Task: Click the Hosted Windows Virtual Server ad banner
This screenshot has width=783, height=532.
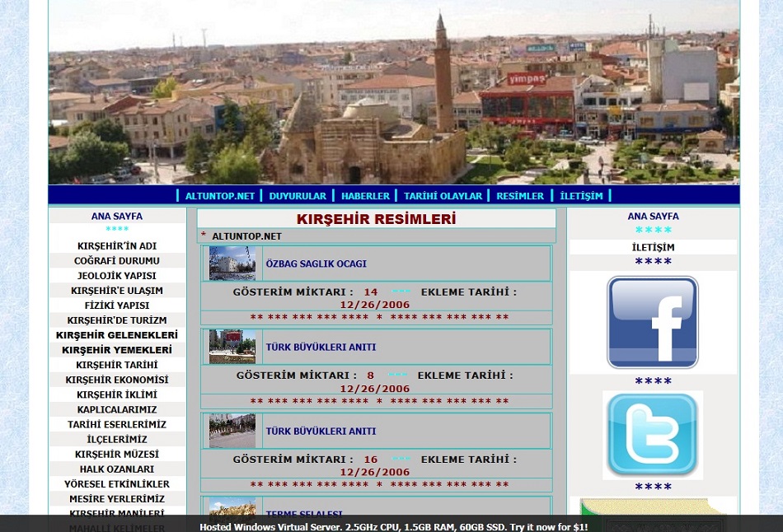Action: pos(393,527)
